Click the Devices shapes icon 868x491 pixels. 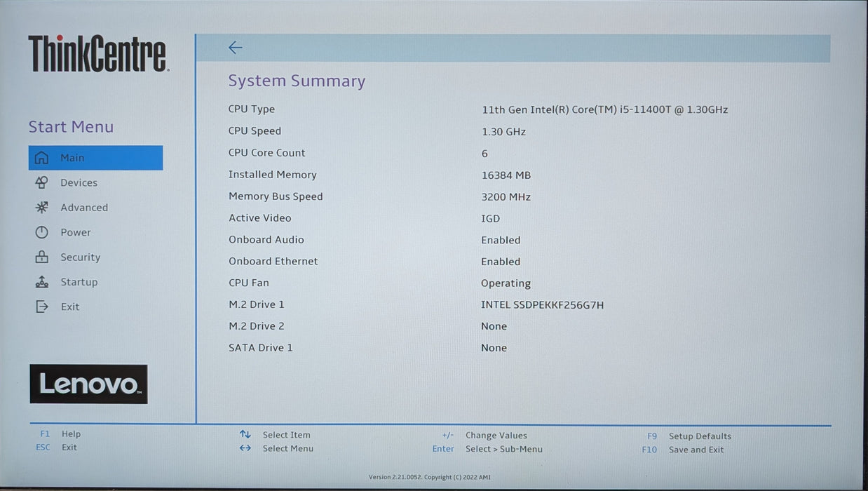click(42, 182)
